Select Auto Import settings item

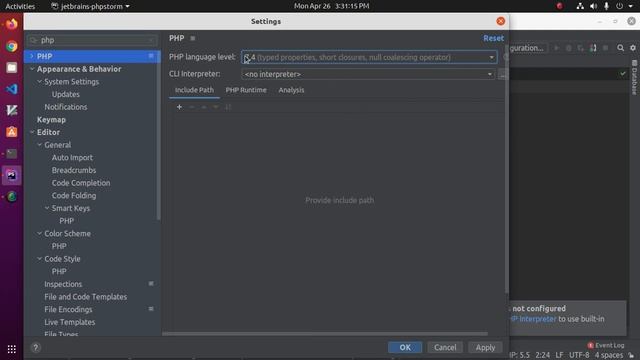(72, 158)
